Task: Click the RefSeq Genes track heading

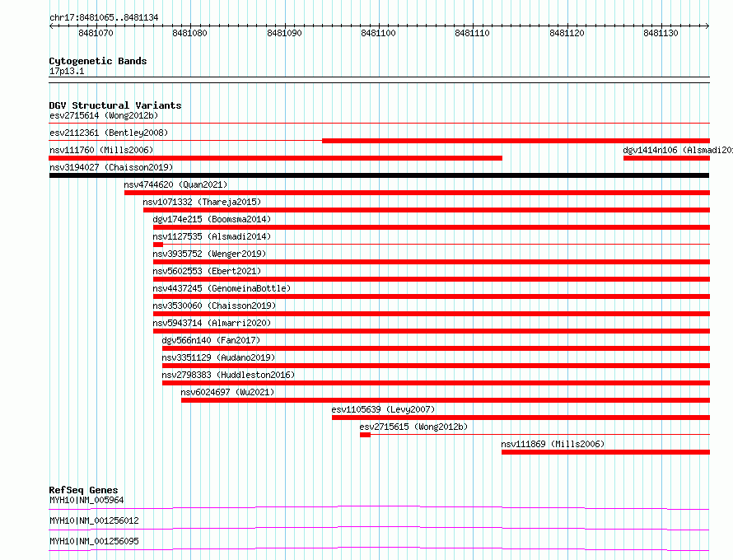Action: 83,490
